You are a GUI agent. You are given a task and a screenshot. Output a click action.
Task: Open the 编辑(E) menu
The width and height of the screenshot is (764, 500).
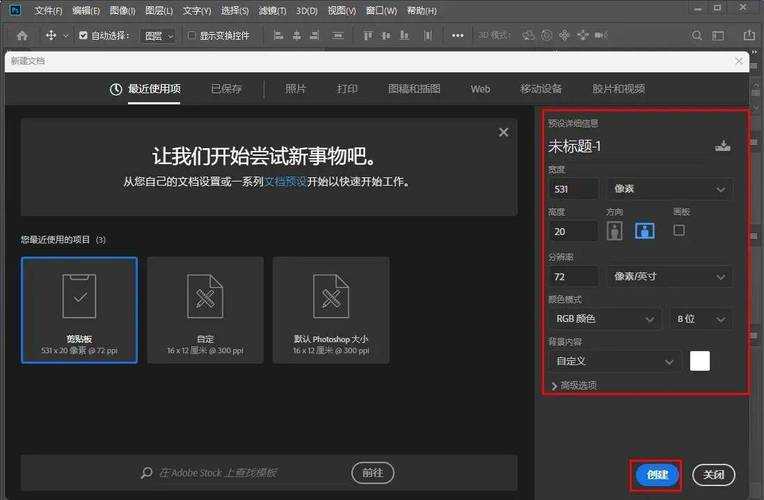[86, 10]
